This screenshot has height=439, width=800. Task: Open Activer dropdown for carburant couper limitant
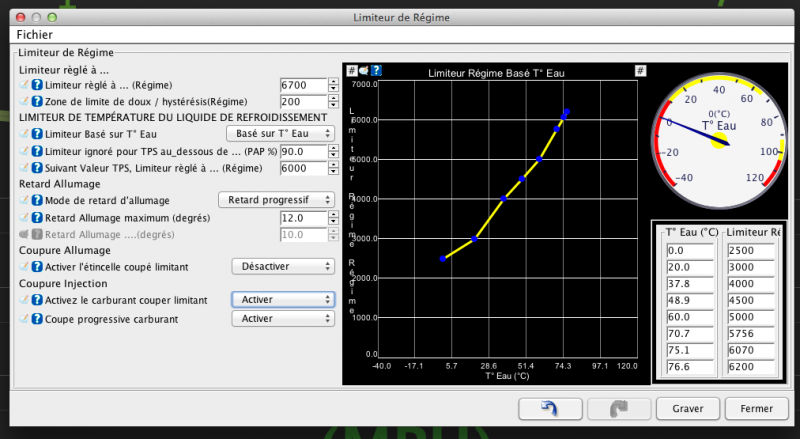(x=283, y=300)
